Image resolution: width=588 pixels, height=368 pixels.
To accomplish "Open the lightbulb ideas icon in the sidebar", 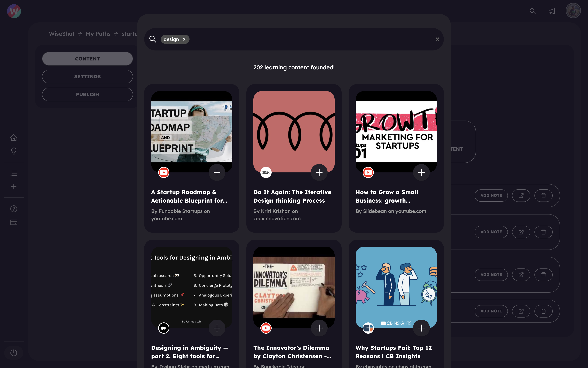I will [14, 151].
